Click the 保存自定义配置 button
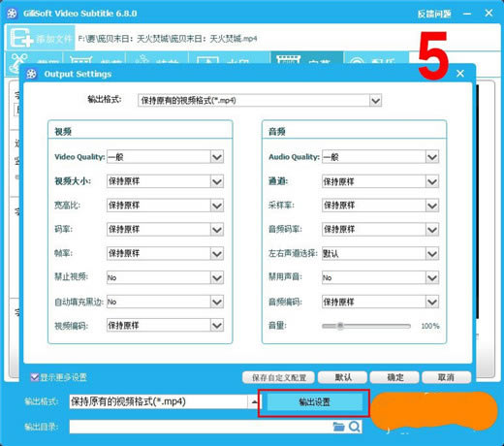 pyautogui.click(x=279, y=377)
